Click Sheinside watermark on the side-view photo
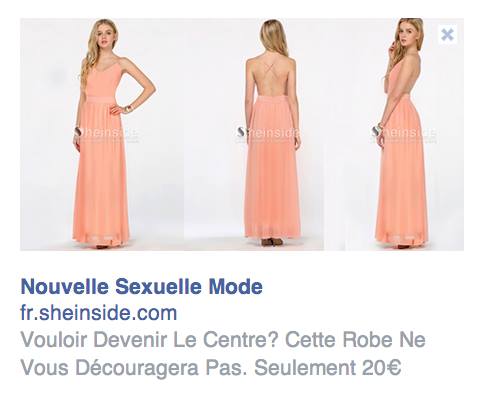Image resolution: width=485 pixels, height=407 pixels. tap(404, 133)
